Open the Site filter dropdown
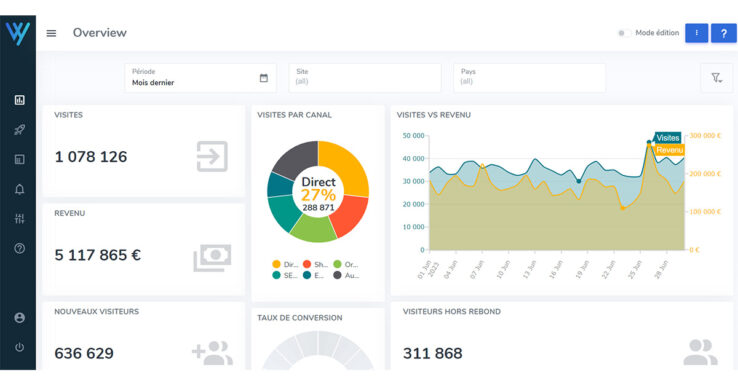 (365, 78)
